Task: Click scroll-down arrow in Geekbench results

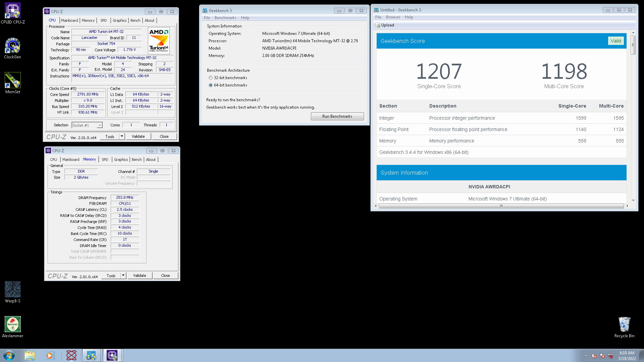Action: coord(633,200)
